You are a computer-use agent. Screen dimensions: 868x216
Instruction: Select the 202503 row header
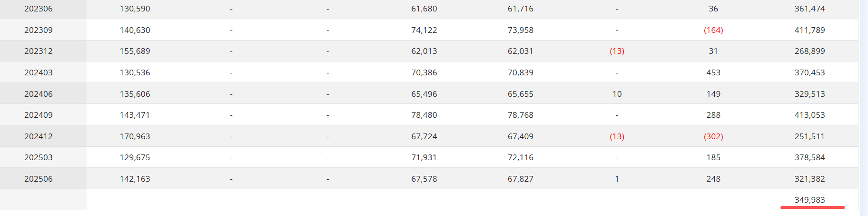pyautogui.click(x=39, y=157)
